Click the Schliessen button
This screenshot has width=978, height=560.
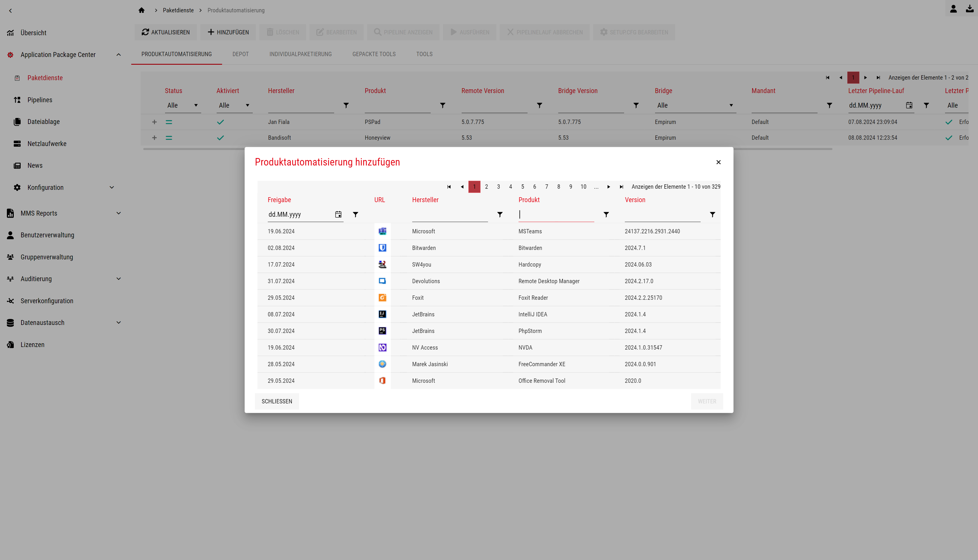click(277, 401)
